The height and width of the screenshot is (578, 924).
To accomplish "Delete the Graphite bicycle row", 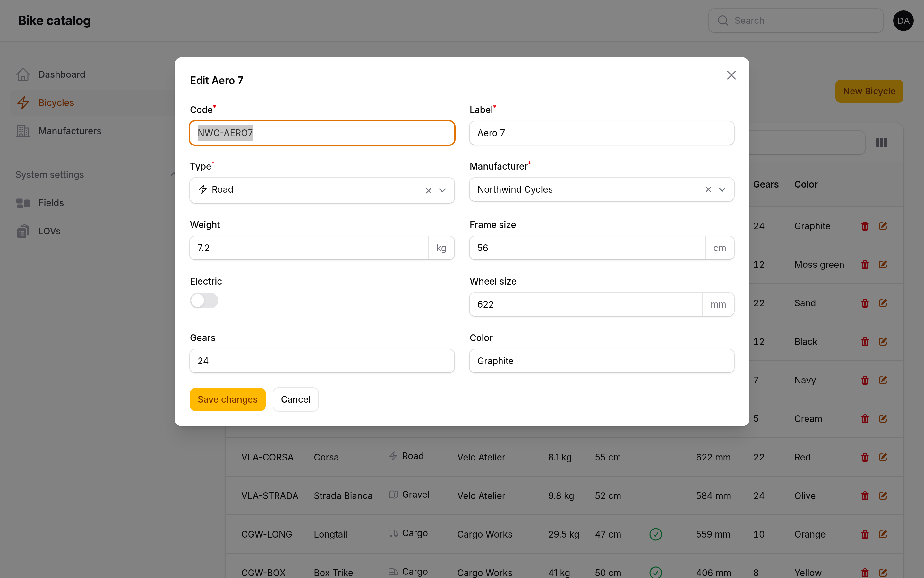I will 865,226.
